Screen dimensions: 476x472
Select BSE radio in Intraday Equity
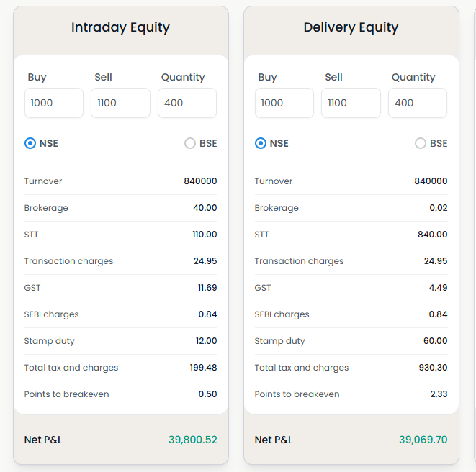[190, 143]
